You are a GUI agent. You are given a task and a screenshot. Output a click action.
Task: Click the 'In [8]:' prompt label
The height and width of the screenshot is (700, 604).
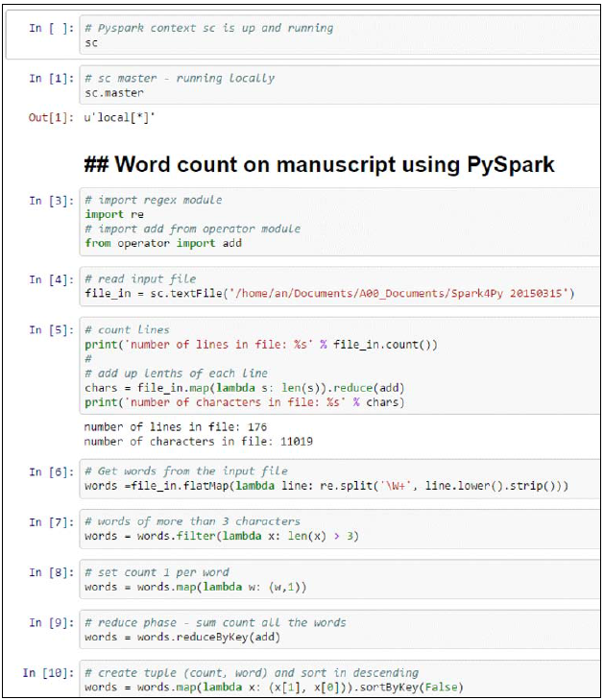(x=51, y=572)
